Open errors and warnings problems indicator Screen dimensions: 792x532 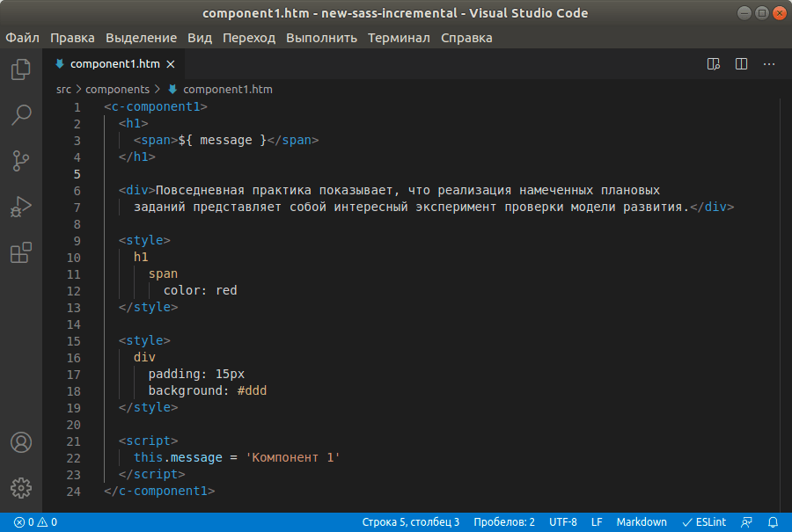click(x=35, y=522)
